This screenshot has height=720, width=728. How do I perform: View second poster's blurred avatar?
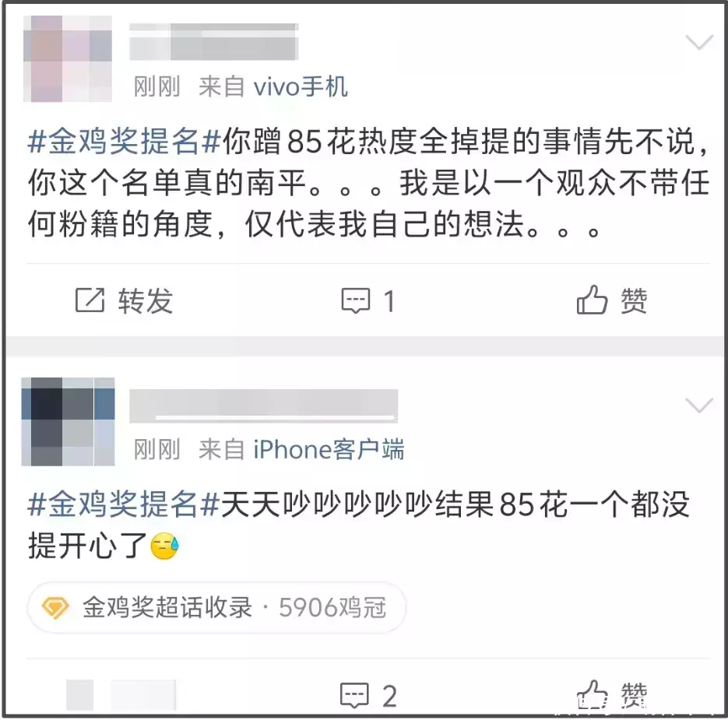[69, 422]
